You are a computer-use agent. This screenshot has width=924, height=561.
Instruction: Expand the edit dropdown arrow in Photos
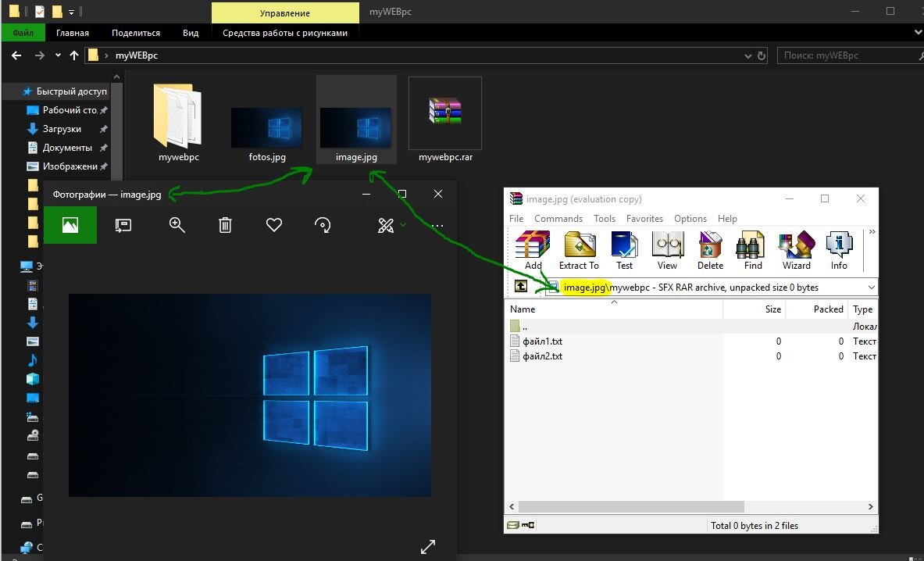[x=403, y=224]
